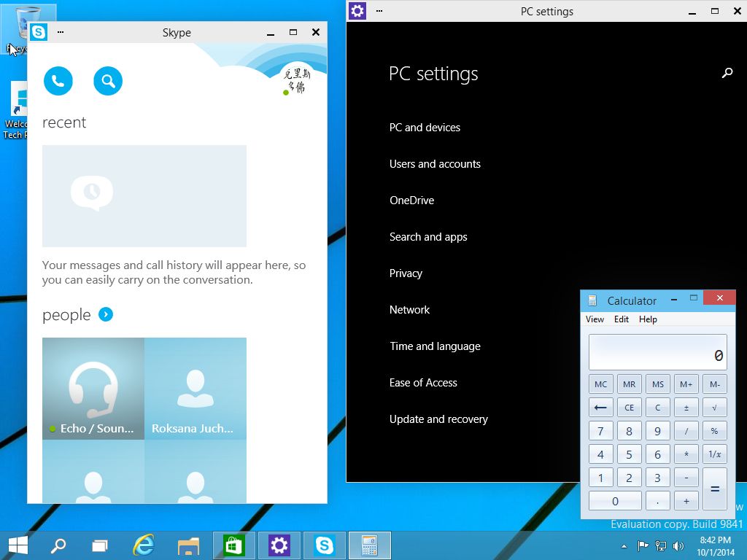
Task: Open Network settings
Action: (x=409, y=310)
